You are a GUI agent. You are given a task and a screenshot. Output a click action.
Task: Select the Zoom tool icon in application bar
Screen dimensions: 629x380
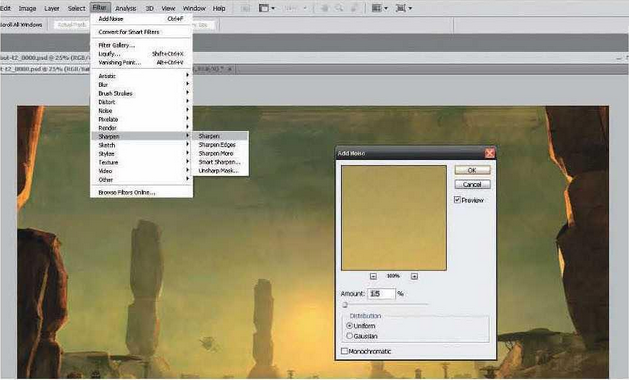[339, 8]
